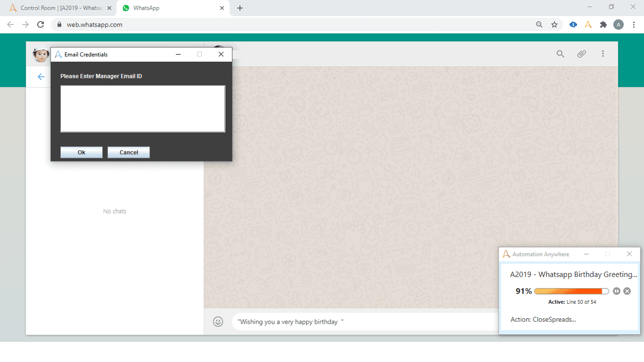Click the Automation Anywhere extension icon in toolbar
644x362 pixels.
point(588,25)
